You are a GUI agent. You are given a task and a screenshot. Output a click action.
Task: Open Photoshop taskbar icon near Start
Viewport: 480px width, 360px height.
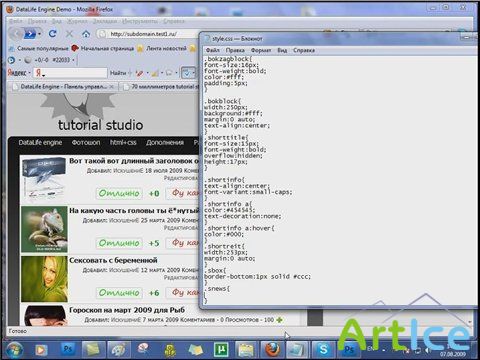coord(68,349)
